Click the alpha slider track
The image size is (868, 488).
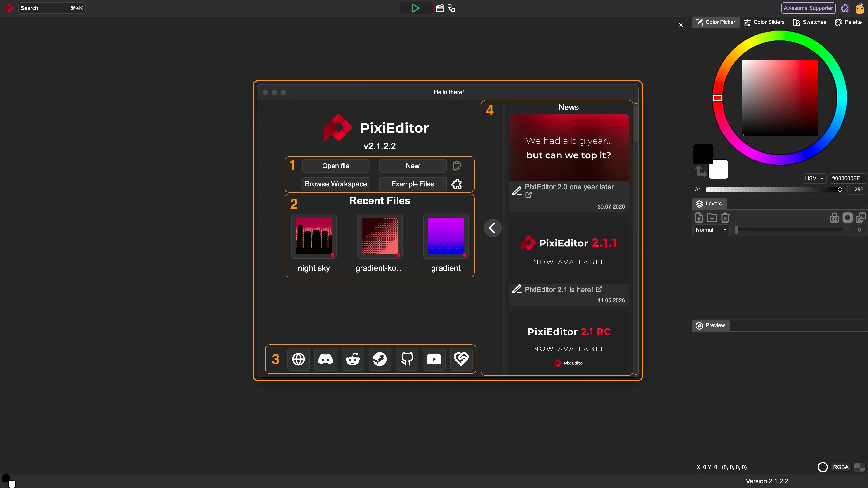click(x=774, y=190)
